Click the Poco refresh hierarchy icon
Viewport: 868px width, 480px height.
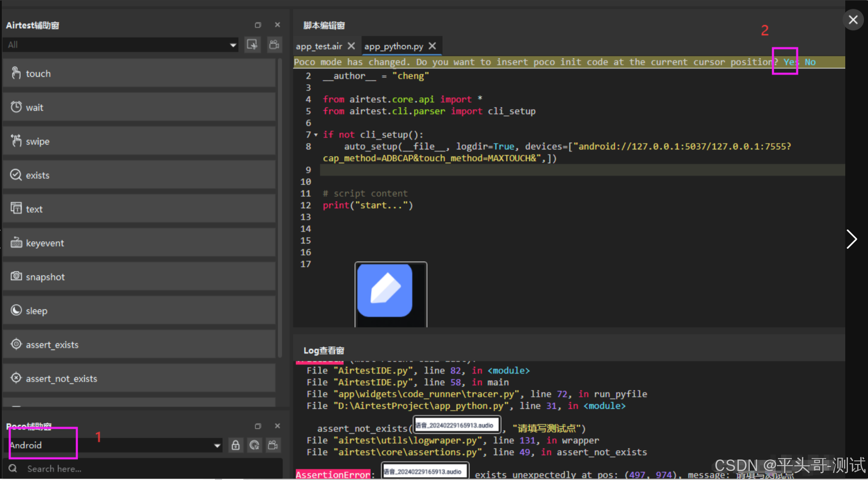pos(254,445)
